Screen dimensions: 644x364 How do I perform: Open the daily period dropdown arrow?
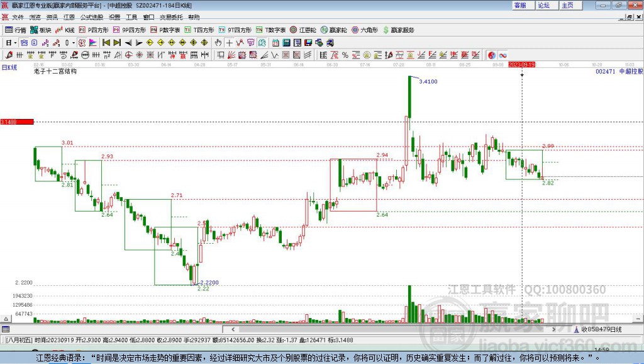14,43
